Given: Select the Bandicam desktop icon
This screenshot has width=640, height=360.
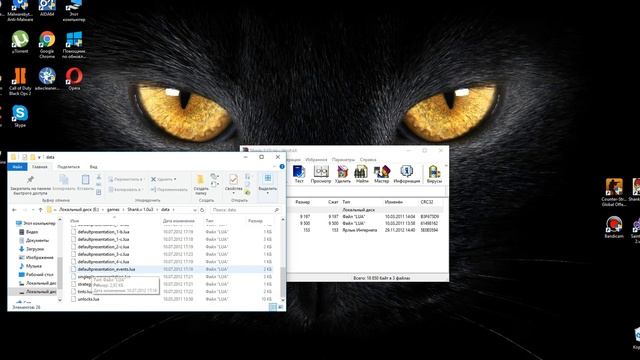Looking at the screenshot, I should click(613, 227).
